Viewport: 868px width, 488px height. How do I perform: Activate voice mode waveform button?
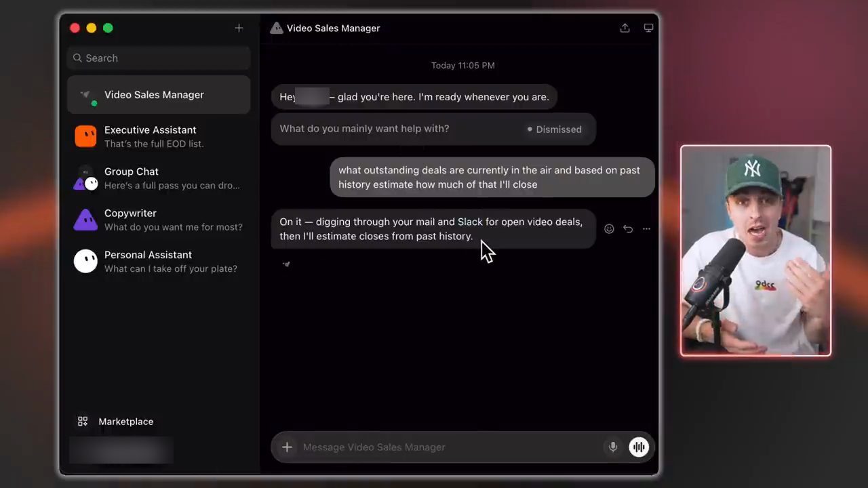point(639,447)
